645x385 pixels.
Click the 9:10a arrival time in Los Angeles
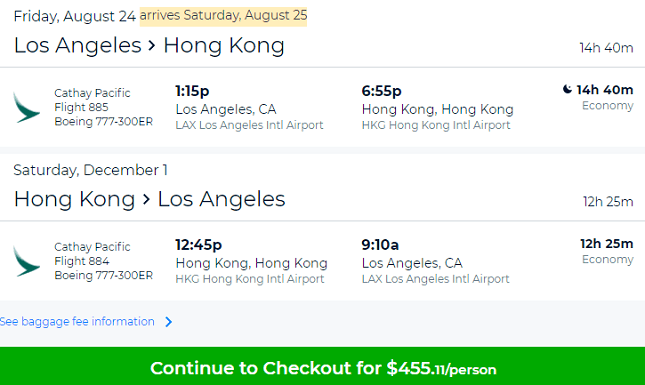[x=380, y=245]
